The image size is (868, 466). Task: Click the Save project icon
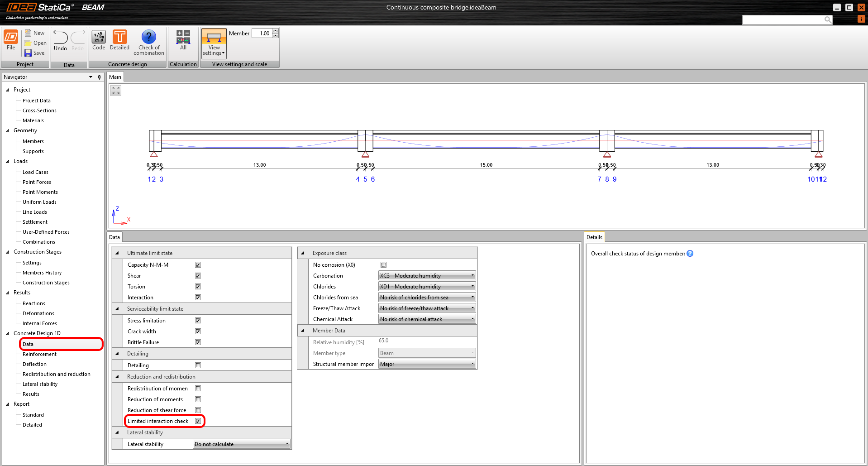28,53
